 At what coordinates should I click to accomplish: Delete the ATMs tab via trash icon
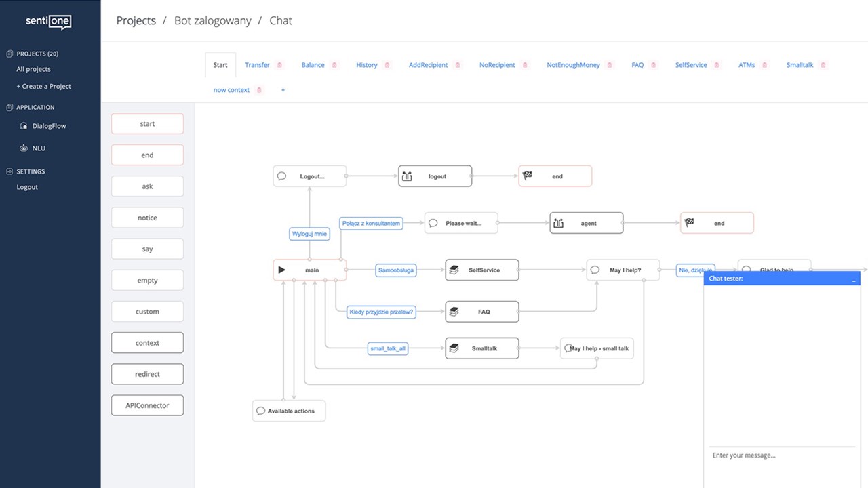point(765,65)
